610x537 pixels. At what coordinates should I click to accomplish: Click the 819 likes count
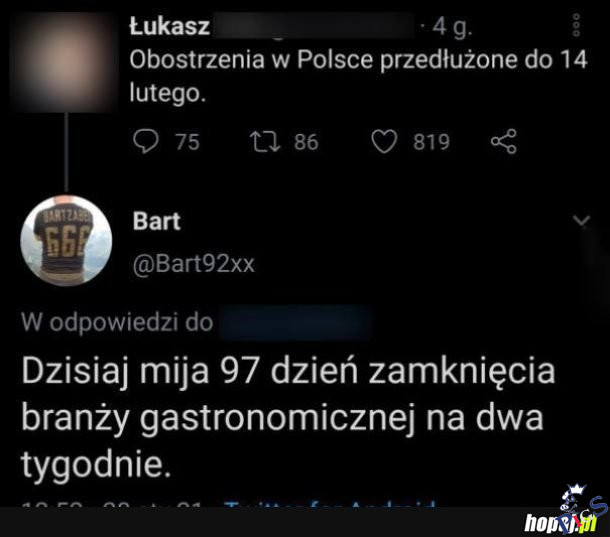point(431,142)
